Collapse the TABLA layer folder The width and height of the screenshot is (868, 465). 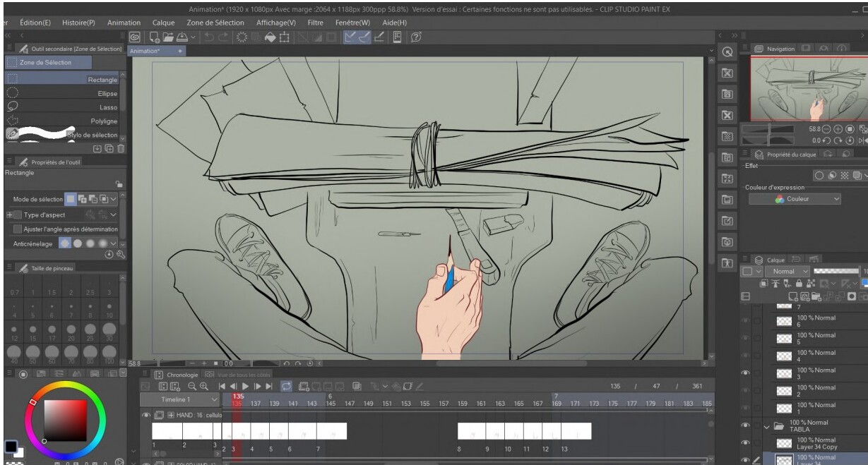click(x=767, y=427)
